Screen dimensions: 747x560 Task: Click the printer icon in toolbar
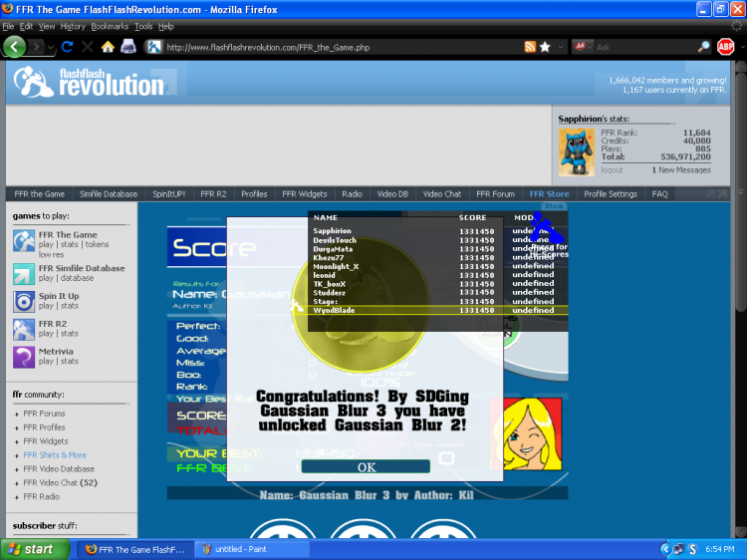(x=128, y=47)
